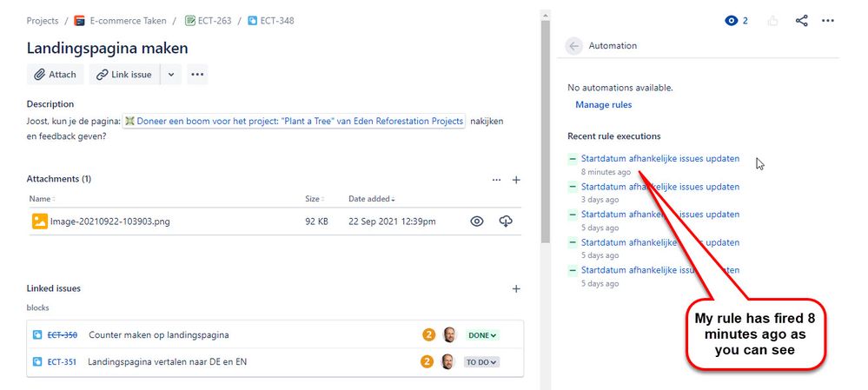This screenshot has width=868, height=390.
Task: Click ECT-350 assignee avatar
Action: 449,334
